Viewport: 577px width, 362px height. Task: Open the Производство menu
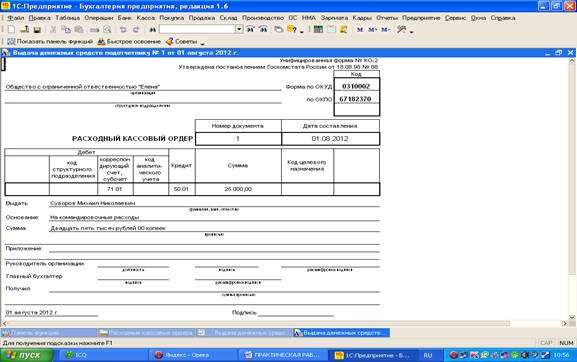click(x=263, y=18)
